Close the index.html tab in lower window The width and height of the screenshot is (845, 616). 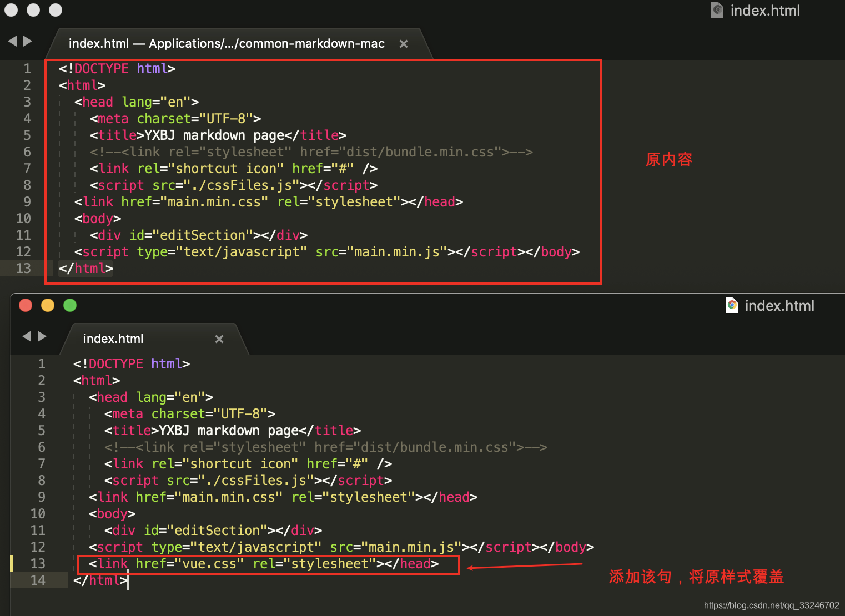219,339
